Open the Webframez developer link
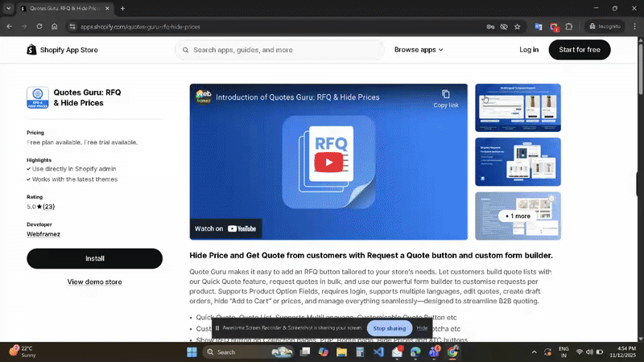The width and height of the screenshot is (644, 362). [43, 234]
